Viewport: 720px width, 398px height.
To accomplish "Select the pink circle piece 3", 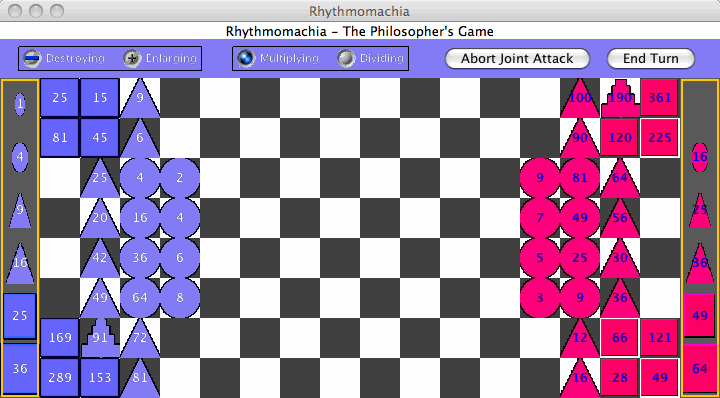I will pos(540,297).
